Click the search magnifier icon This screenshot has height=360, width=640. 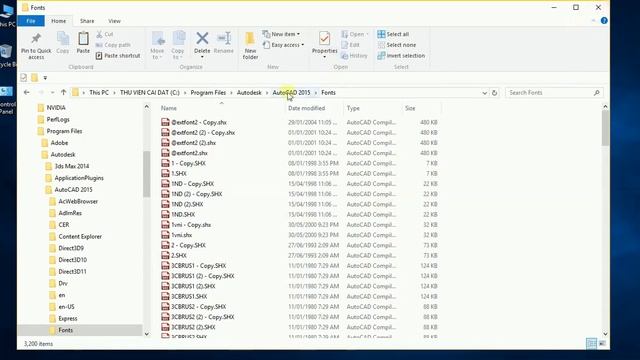pos(596,93)
